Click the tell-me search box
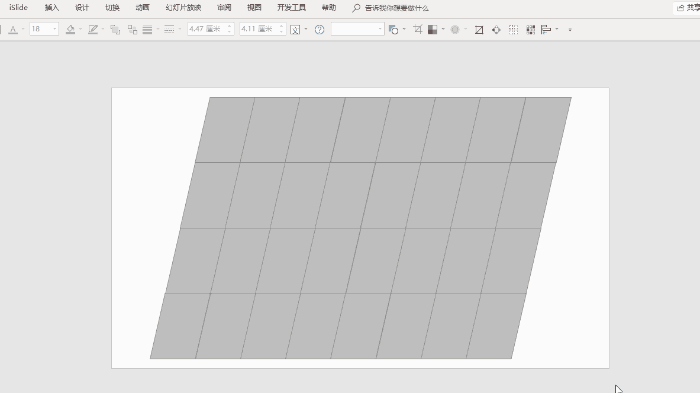The width and height of the screenshot is (700, 393). (x=391, y=8)
